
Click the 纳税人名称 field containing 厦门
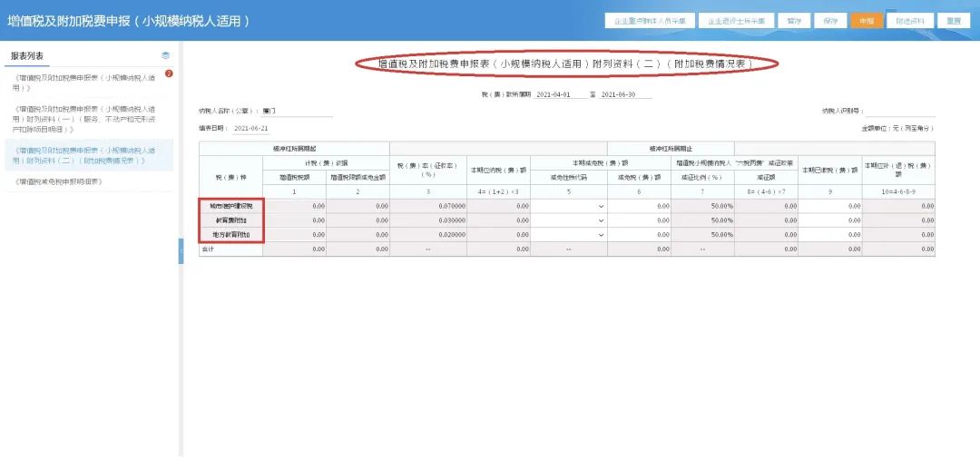(297, 112)
